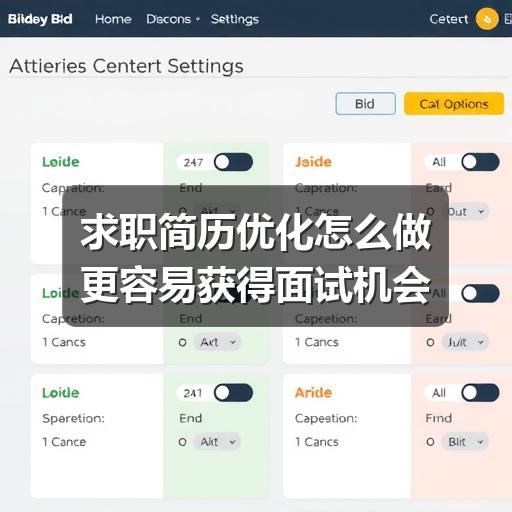This screenshot has height=512, width=512.
Task: Click the All label in Jaide card
Action: (439, 162)
